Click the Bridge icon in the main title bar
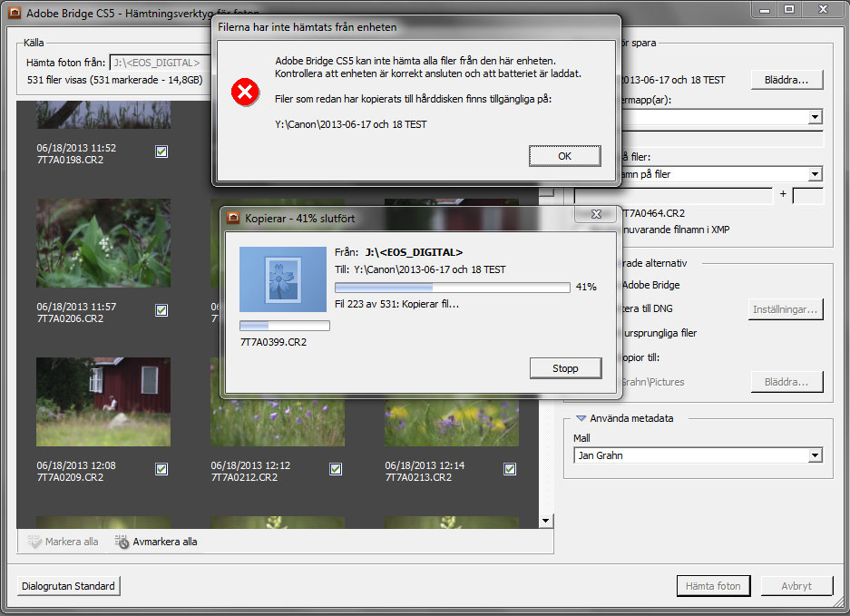Viewport: 850px width, 616px height. click(15, 13)
